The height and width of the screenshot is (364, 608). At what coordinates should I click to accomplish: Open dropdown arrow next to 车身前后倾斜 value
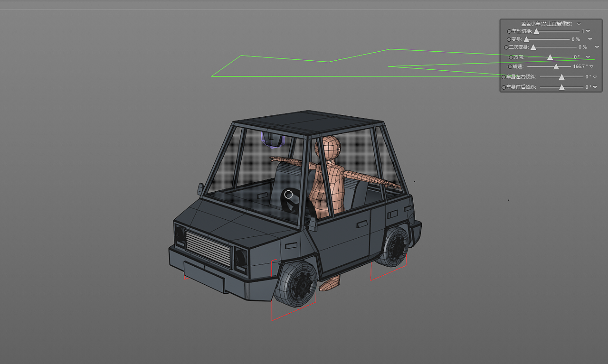(595, 87)
